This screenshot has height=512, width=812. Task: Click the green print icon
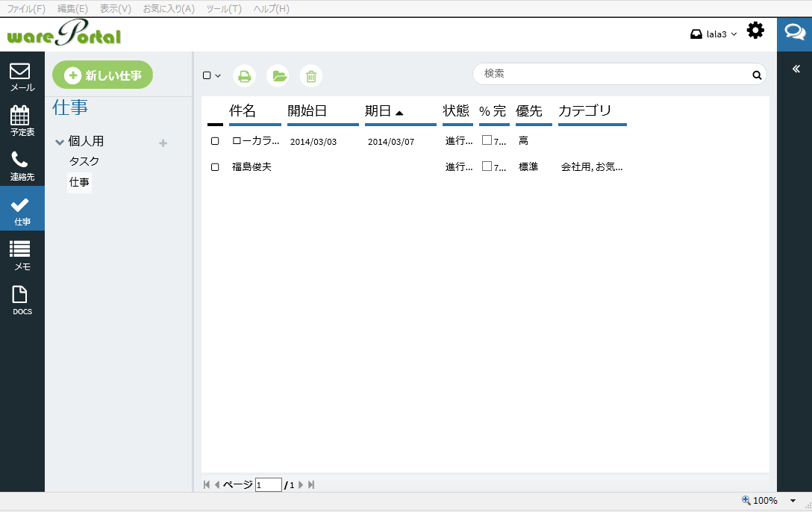coord(244,75)
